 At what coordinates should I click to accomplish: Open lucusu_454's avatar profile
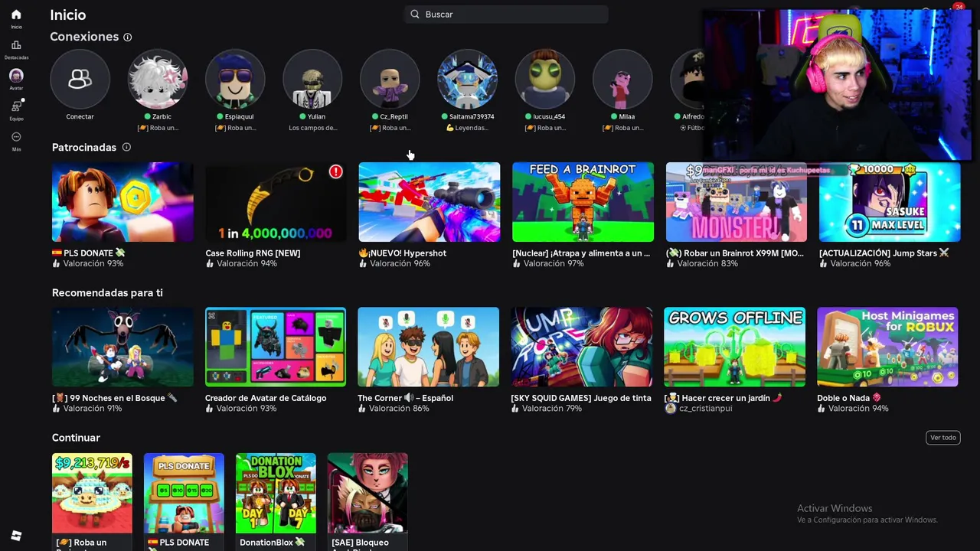point(545,79)
